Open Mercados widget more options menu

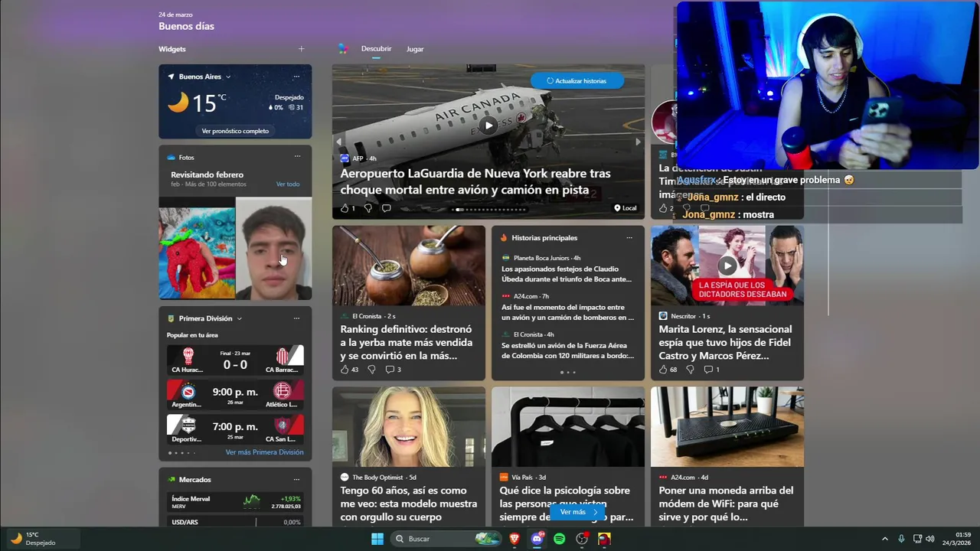click(296, 480)
